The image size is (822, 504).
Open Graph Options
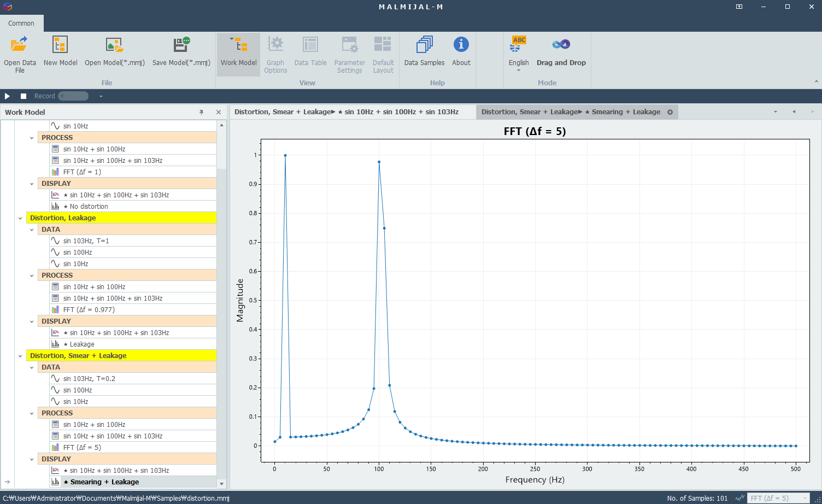(275, 54)
